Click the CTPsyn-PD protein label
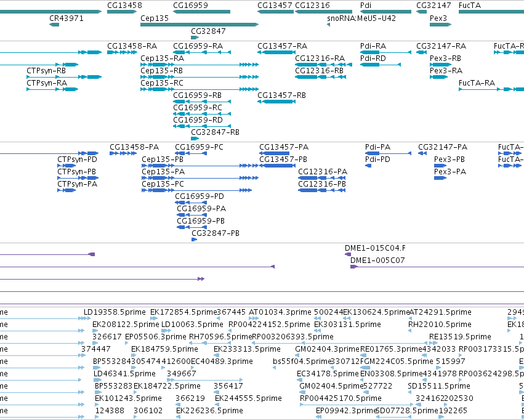 77,160
